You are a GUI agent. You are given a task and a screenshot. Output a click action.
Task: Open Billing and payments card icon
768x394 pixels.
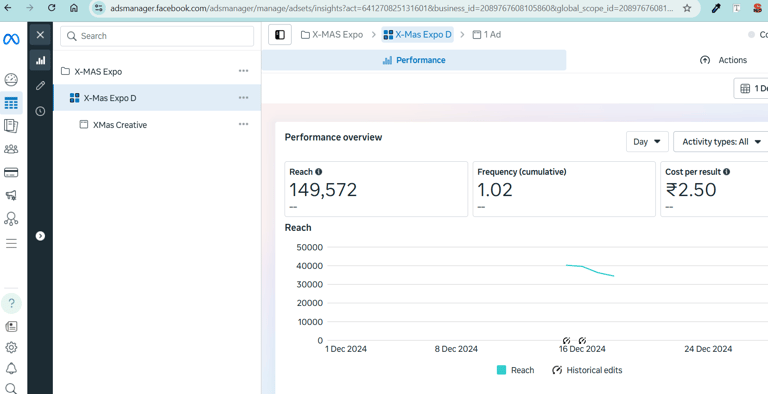pyautogui.click(x=11, y=172)
